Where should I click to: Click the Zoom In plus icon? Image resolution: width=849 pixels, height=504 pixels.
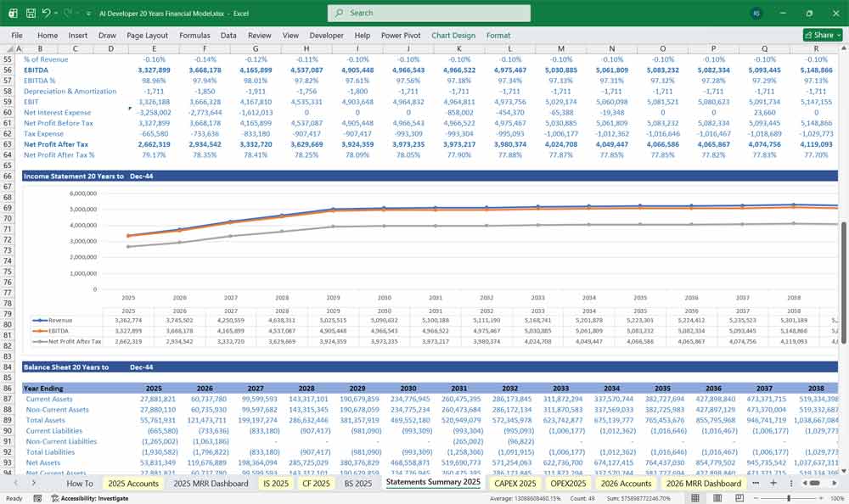coord(820,498)
